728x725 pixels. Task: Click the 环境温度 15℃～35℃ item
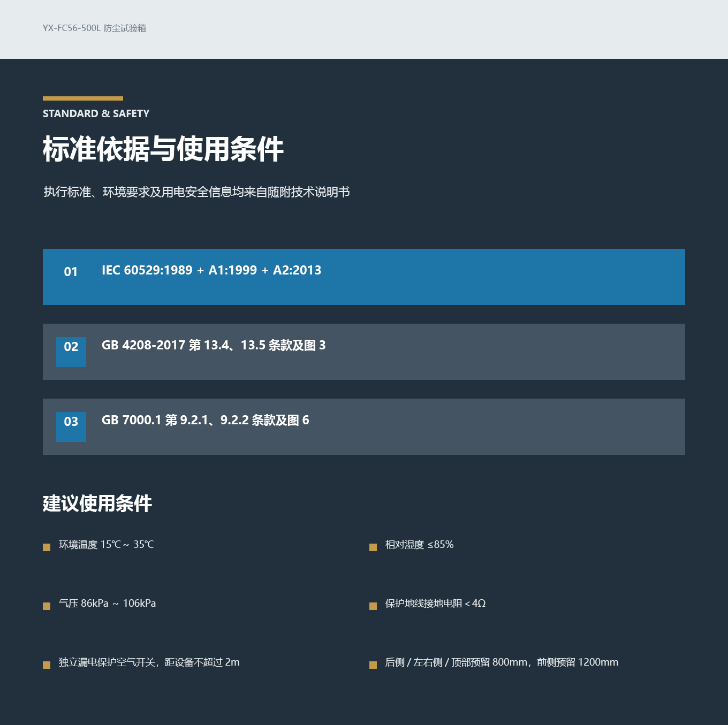click(107, 545)
